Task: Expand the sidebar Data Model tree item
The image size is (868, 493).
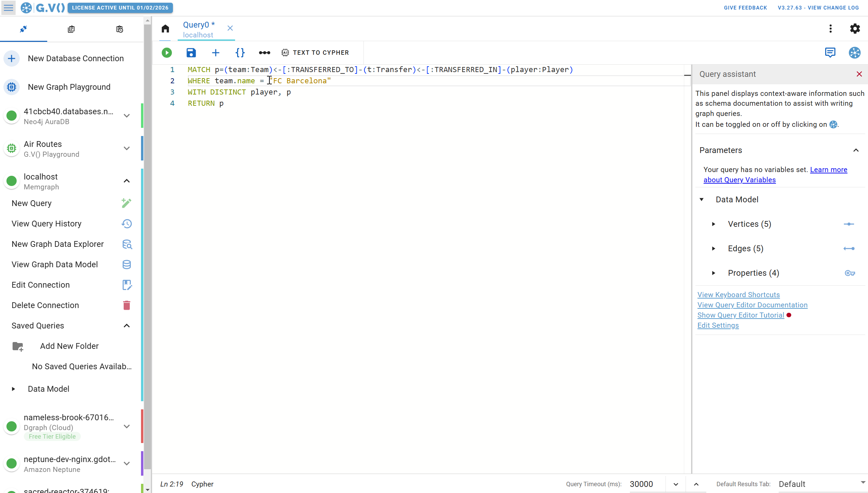Action: point(13,389)
